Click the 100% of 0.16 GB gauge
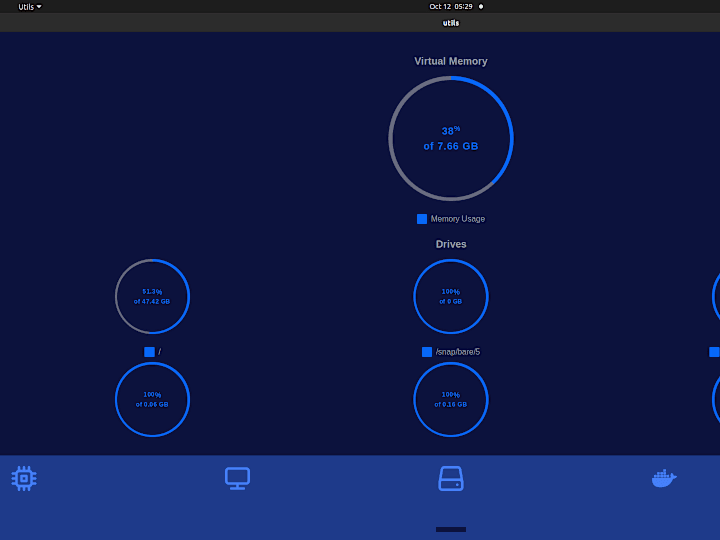 pyautogui.click(x=451, y=399)
